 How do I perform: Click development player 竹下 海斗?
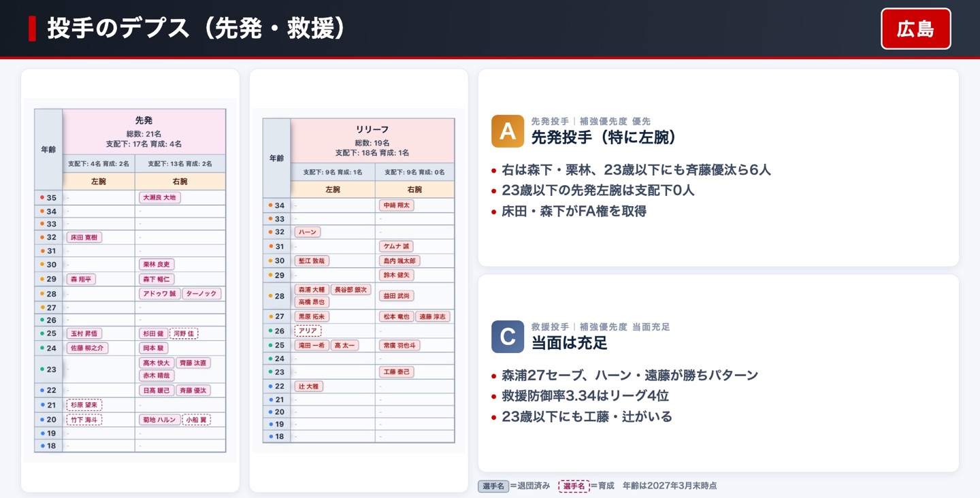pyautogui.click(x=84, y=420)
